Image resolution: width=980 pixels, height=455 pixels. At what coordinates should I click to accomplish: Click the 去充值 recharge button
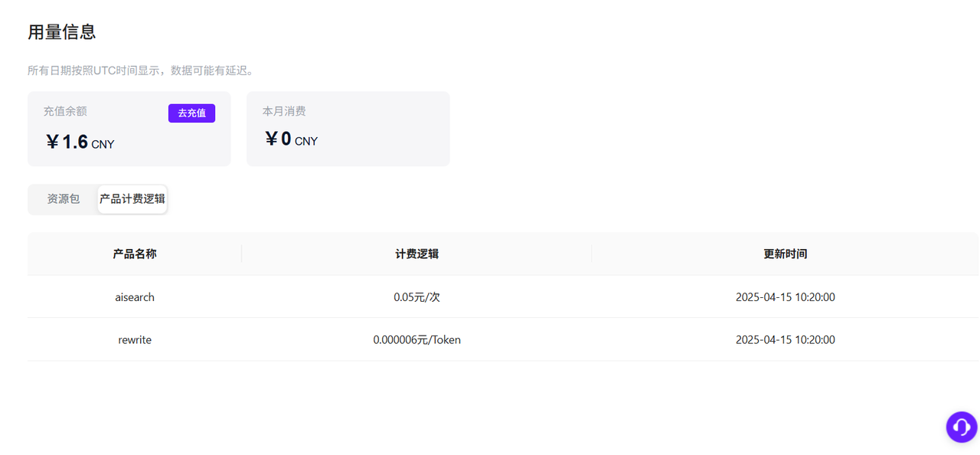(191, 113)
